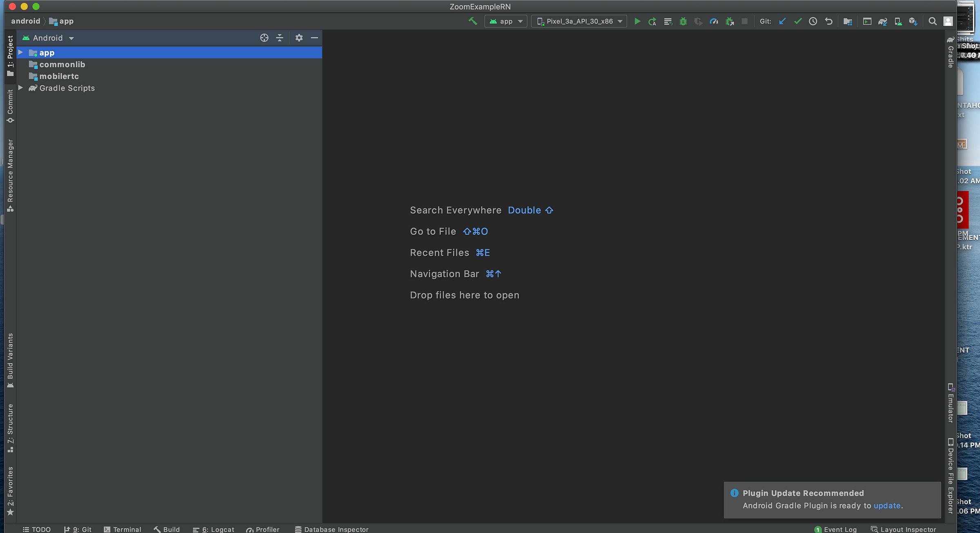The width and height of the screenshot is (980, 533).
Task: Click Git Update Project arrow
Action: tap(782, 21)
